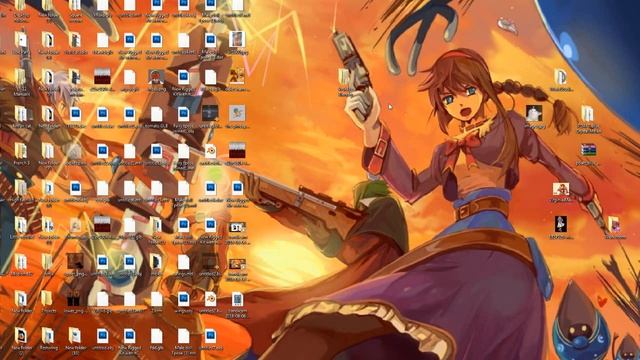Select the black lower_png image thumbnail
The width and height of the screenshot is (640, 360).
tap(74, 299)
